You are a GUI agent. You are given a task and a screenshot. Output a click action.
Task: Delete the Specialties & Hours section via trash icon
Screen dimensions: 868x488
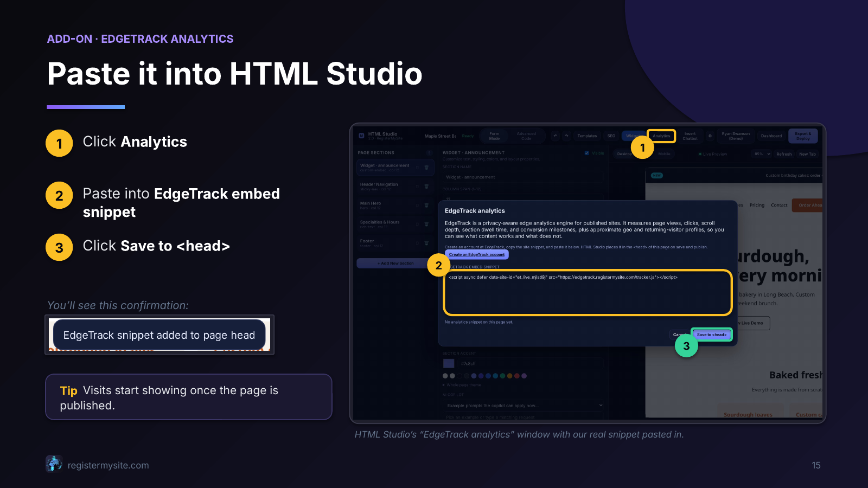pos(426,224)
